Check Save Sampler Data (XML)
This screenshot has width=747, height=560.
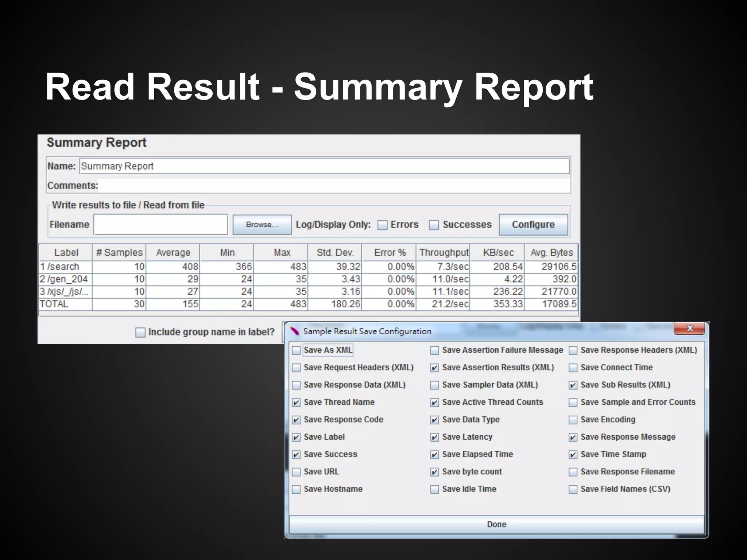click(x=434, y=385)
